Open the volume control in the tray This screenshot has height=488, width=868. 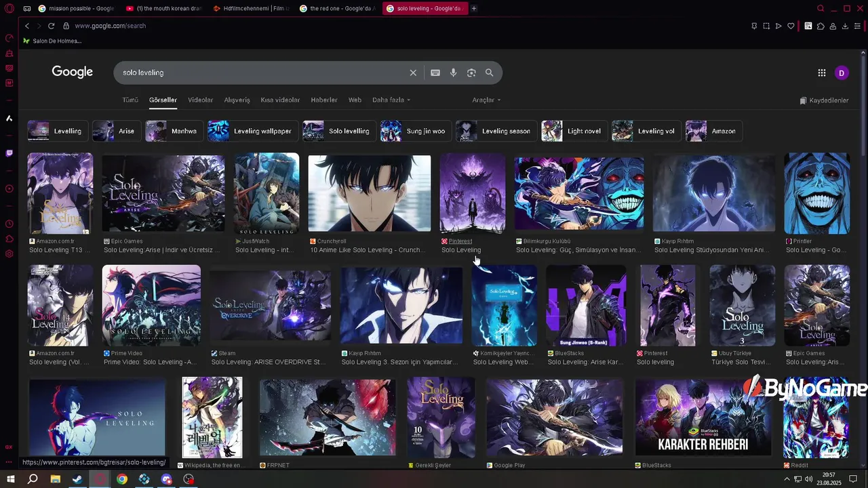pyautogui.click(x=809, y=479)
